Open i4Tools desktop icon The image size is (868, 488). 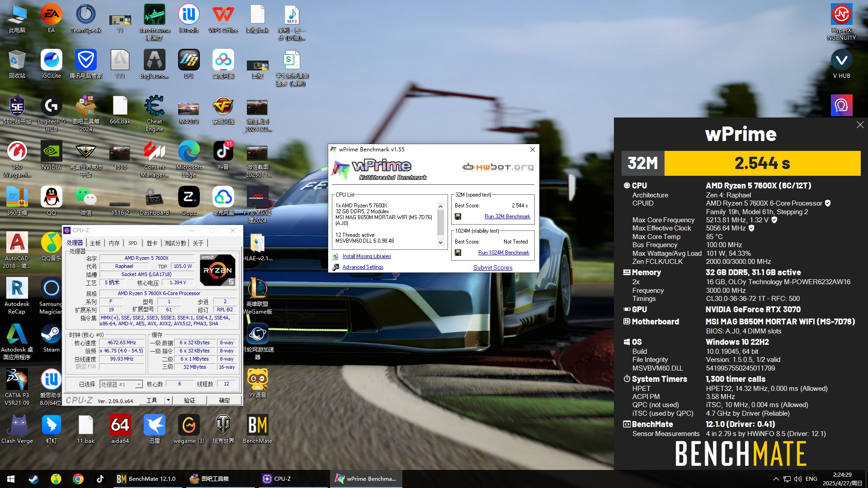point(189,19)
